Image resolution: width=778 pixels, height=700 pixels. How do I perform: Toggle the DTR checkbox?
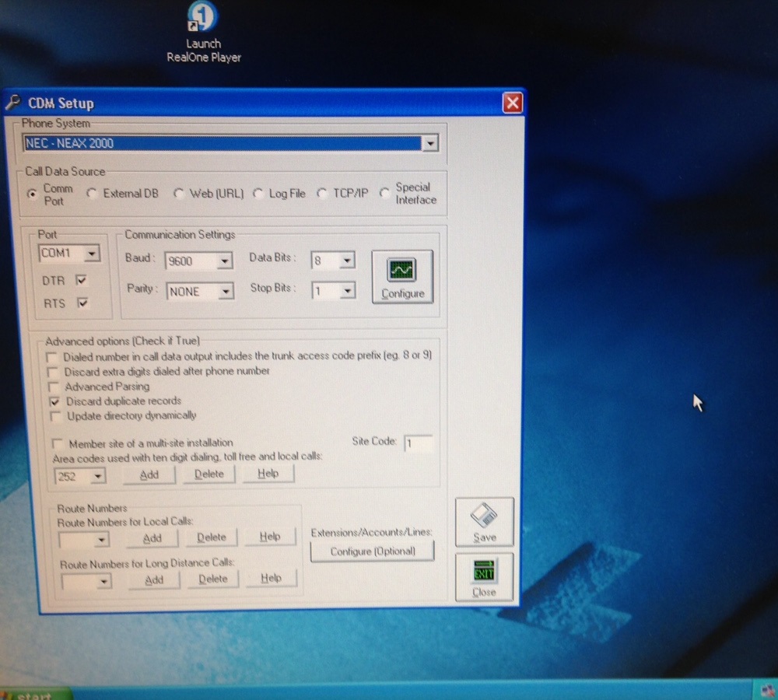tap(82, 280)
